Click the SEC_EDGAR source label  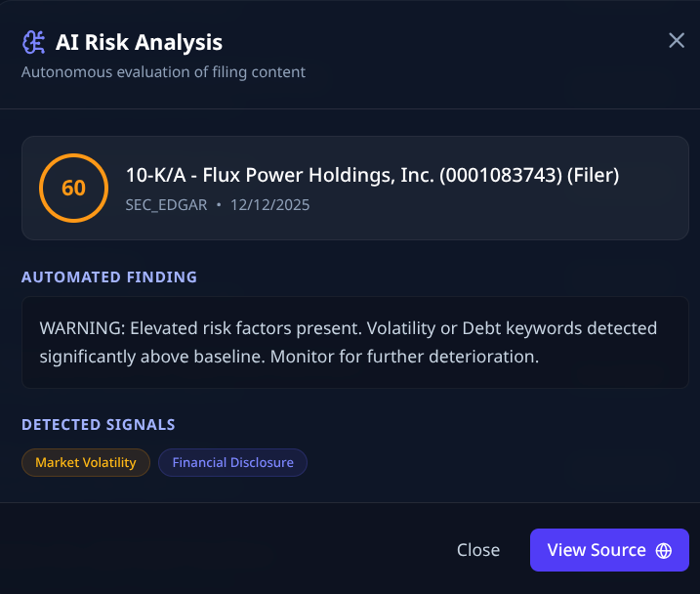[166, 205]
